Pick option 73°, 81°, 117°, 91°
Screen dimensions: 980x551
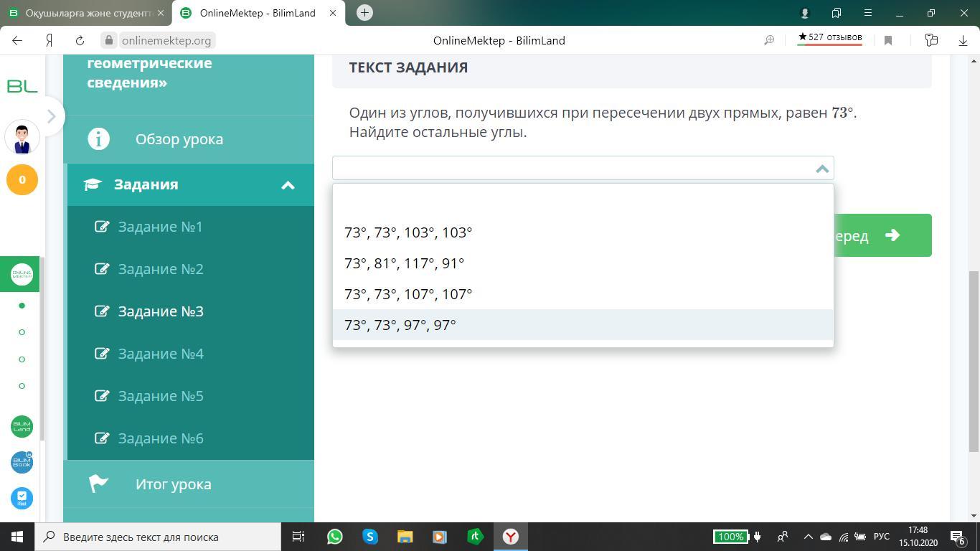(x=404, y=263)
